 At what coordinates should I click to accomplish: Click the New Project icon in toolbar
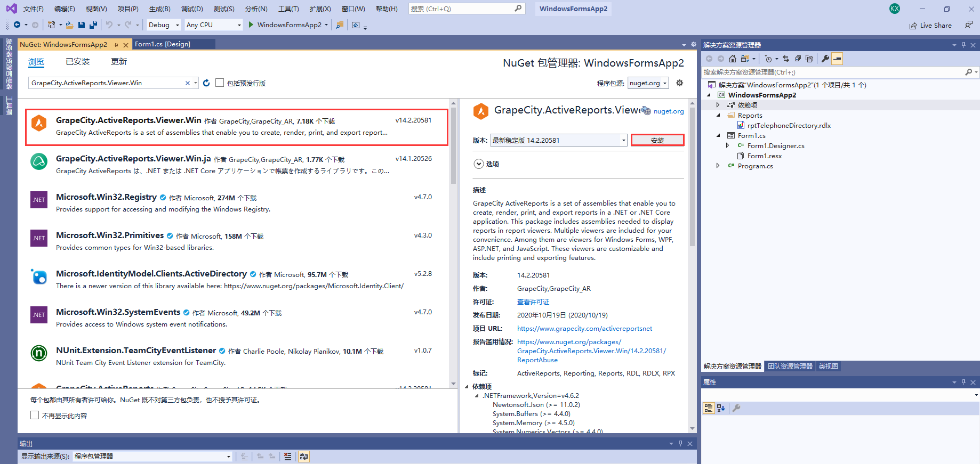coord(51,25)
